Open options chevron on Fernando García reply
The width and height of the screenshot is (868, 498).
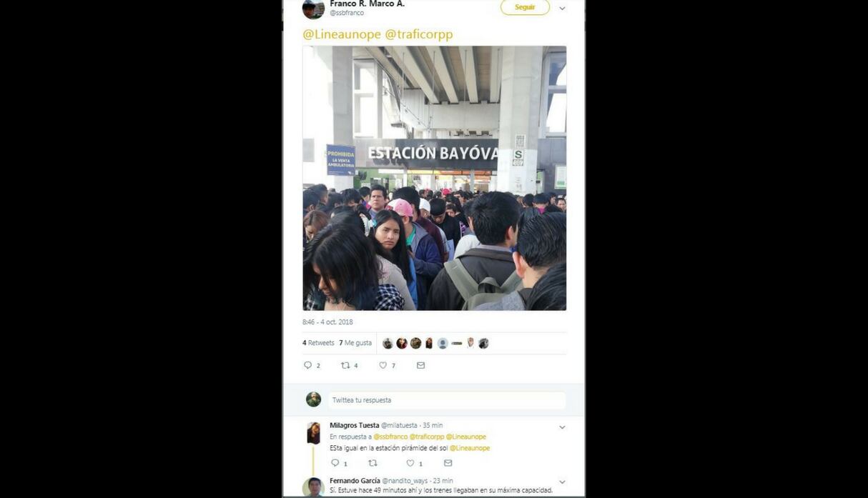pos(562,482)
